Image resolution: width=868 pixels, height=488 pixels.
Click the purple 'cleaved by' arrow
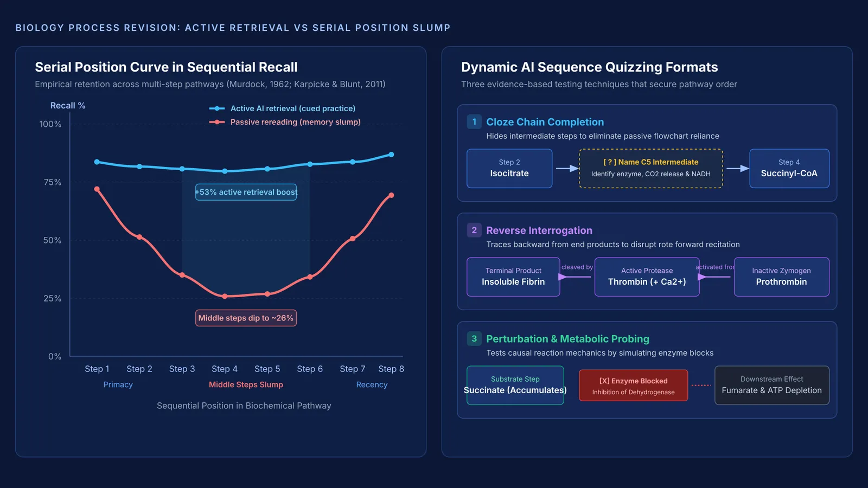(x=575, y=277)
